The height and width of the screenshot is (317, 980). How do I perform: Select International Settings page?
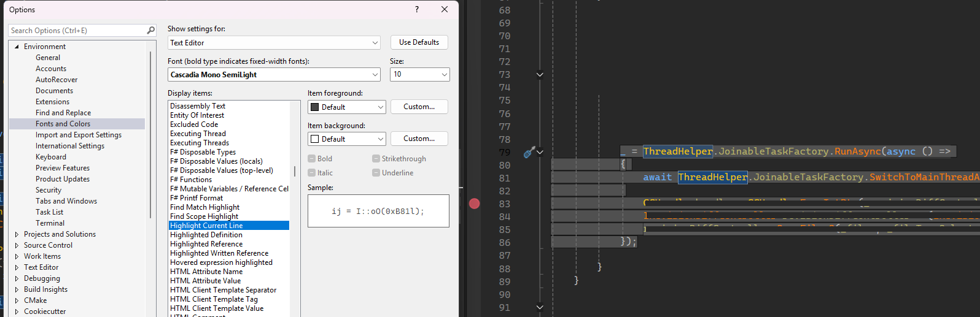click(70, 146)
